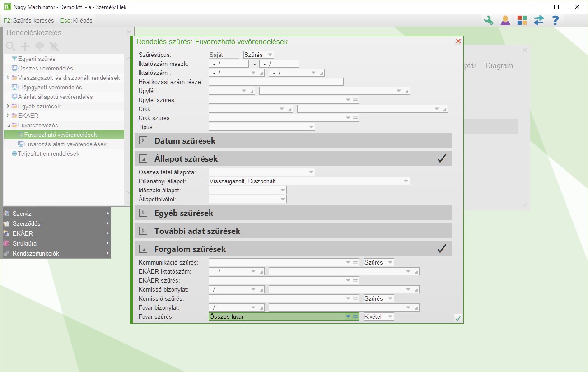The width and height of the screenshot is (588, 372).
Task: Open the Szerződés menu
Action: (56, 223)
